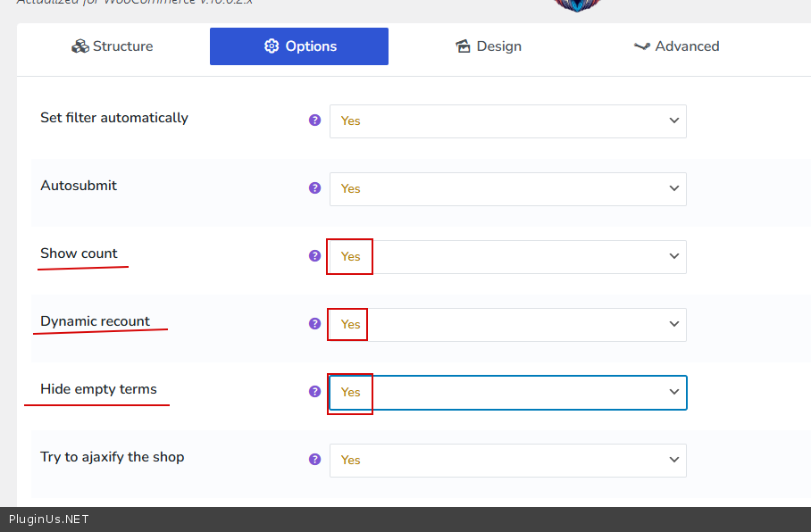Screen dimensions: 811x532
Task: Click help icon beside Autosubmit
Action: click(x=314, y=187)
